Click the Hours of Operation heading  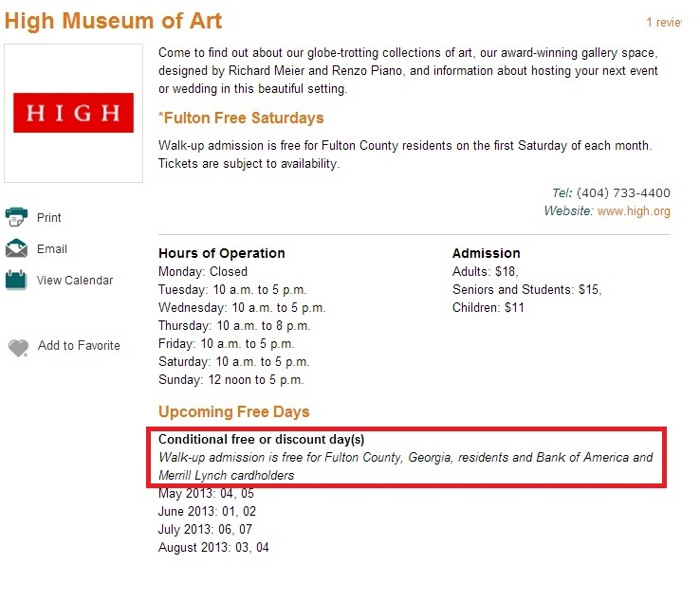[222, 253]
